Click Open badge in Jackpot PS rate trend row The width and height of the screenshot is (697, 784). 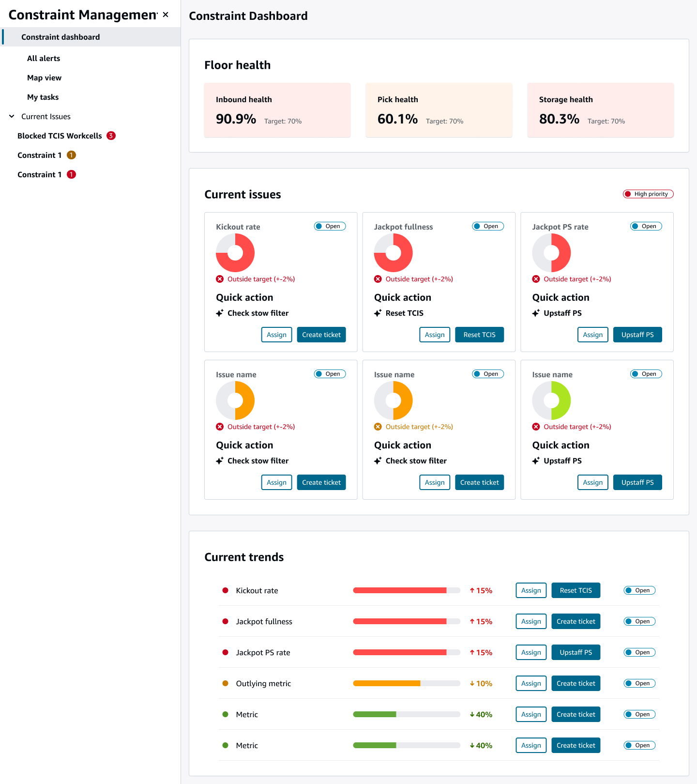coord(639,652)
